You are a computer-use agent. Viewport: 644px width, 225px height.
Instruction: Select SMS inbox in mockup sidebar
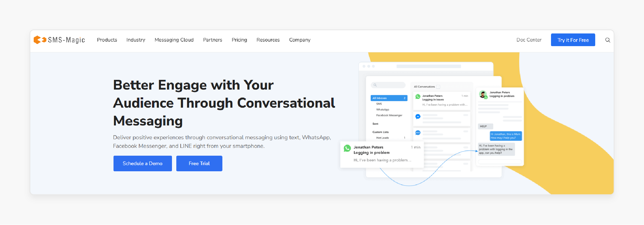[x=379, y=104]
